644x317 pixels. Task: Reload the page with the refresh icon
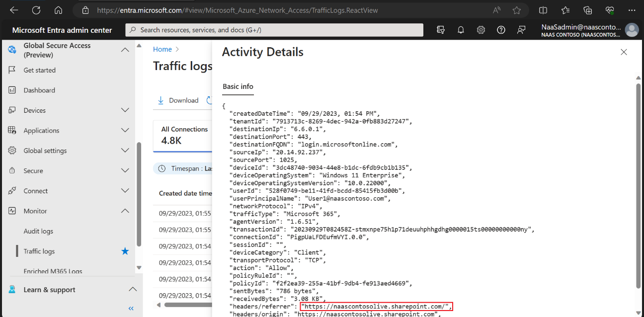(x=36, y=10)
